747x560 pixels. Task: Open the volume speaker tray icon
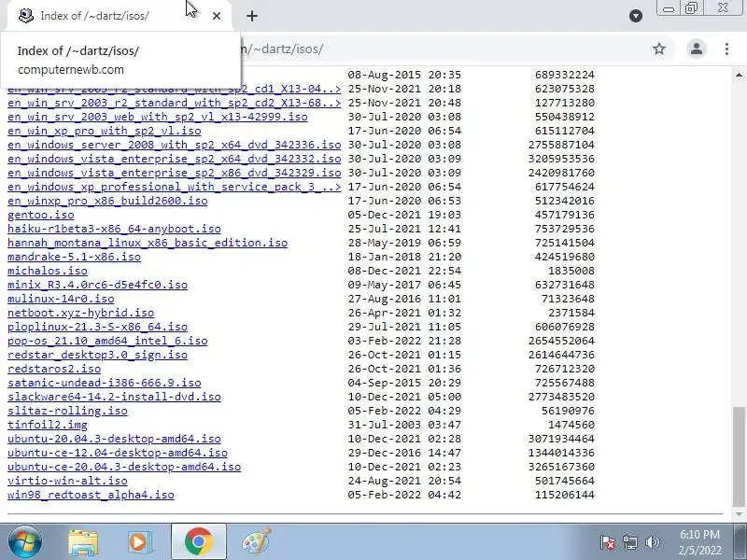click(x=652, y=542)
